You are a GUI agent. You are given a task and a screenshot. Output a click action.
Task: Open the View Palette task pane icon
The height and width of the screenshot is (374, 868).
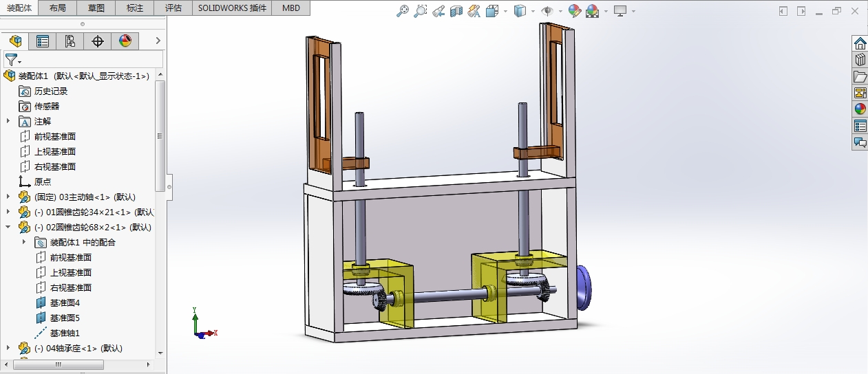coord(860,93)
